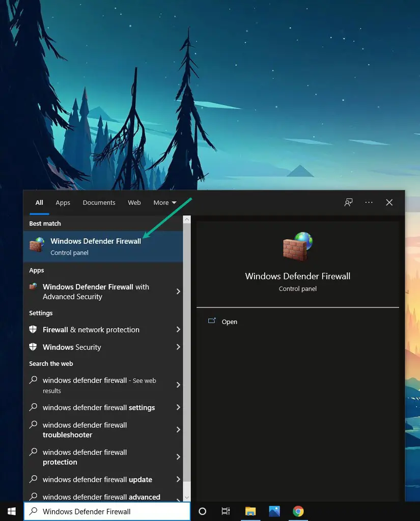Click the results list scrollbar thumb

187,352
